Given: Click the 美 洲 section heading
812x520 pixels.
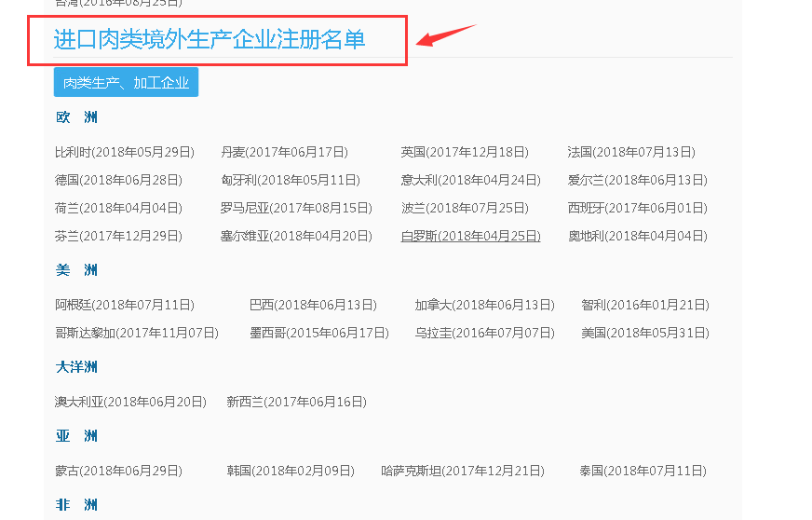Looking at the screenshot, I should coord(76,270).
